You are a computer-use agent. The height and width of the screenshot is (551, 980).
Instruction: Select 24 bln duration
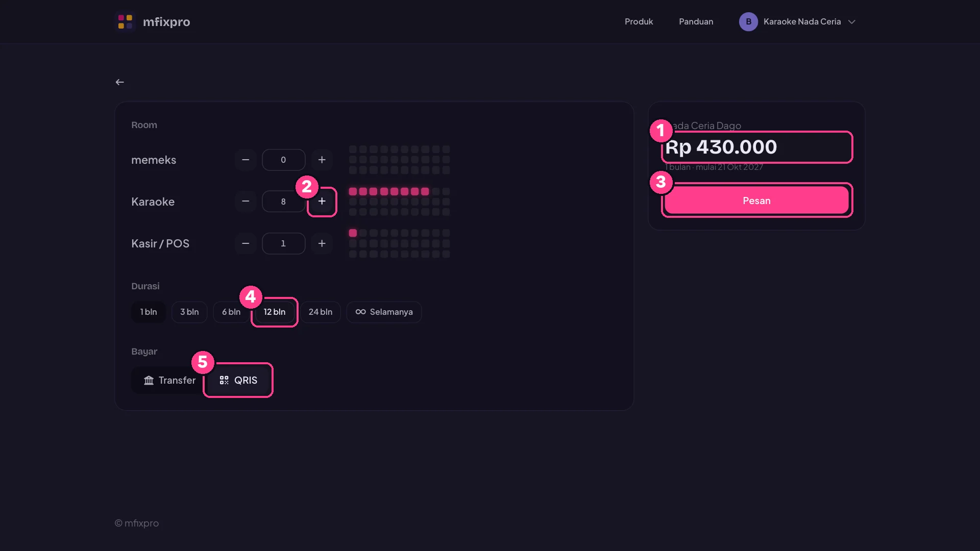[x=321, y=312]
